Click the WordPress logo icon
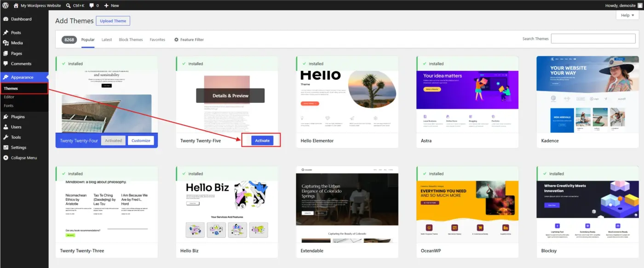Viewport: 644px width, 268px height. (6, 6)
